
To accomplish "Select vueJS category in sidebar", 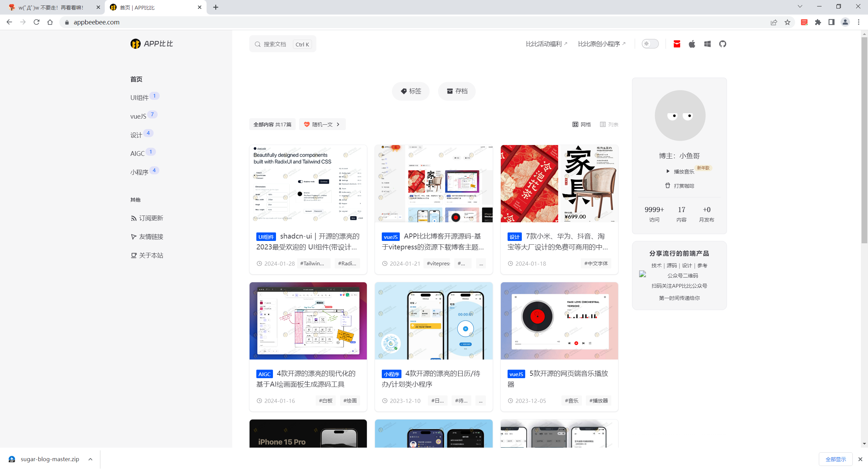I will pyautogui.click(x=138, y=116).
